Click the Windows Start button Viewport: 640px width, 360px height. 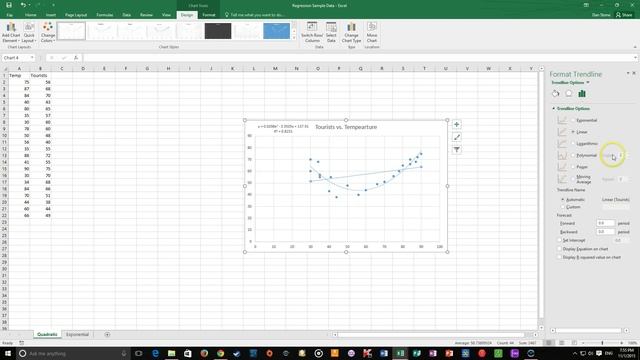tap(7, 353)
